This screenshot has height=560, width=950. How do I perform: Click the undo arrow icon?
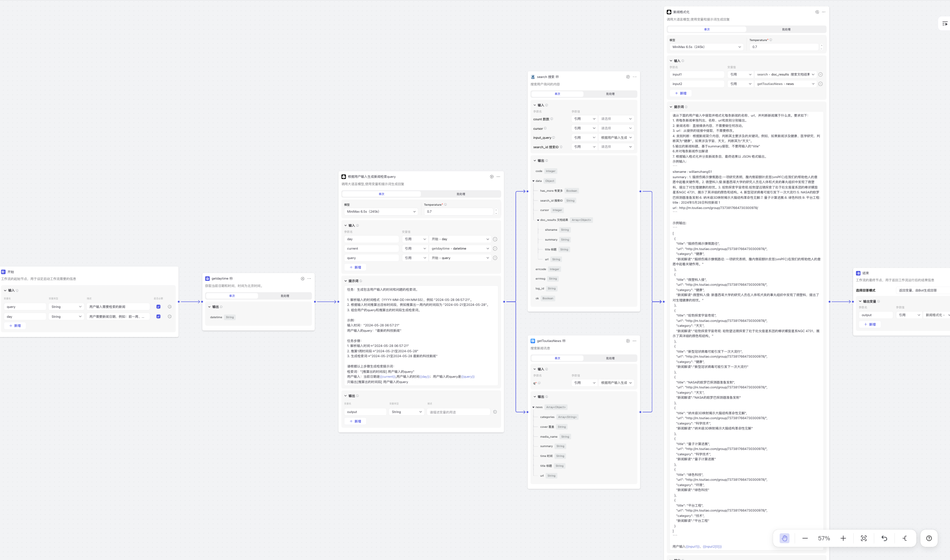pos(884,538)
